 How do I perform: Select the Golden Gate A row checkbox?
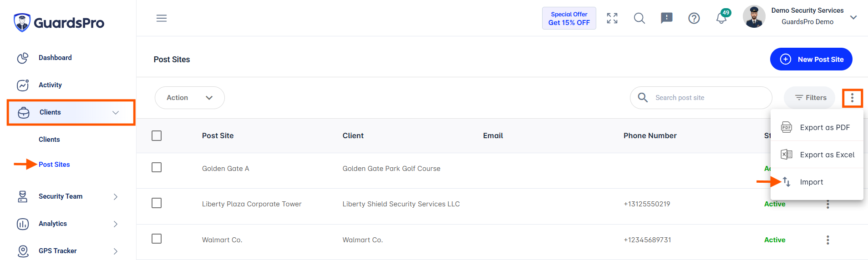pyautogui.click(x=157, y=167)
